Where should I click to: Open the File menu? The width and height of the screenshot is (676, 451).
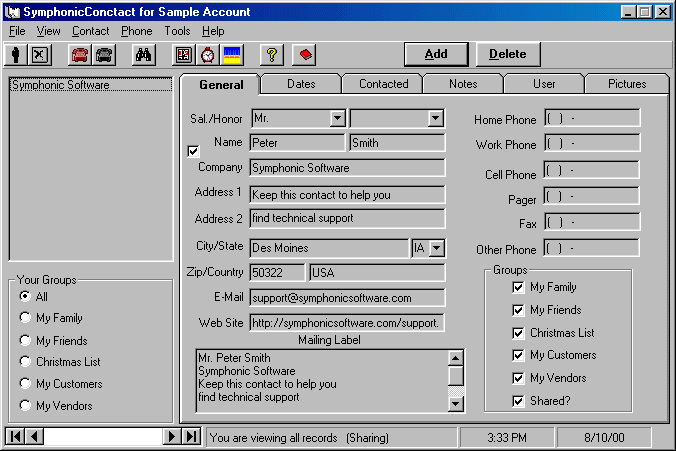tap(17, 31)
